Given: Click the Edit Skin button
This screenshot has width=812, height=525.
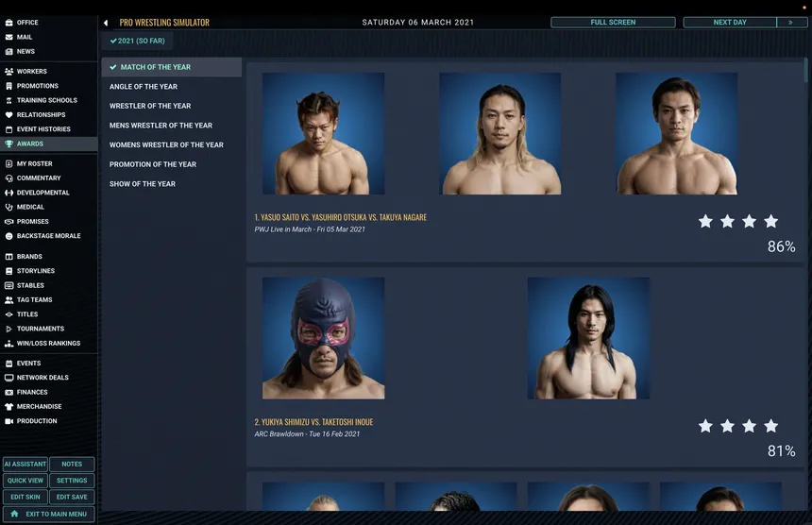Looking at the screenshot, I should 25,497.
